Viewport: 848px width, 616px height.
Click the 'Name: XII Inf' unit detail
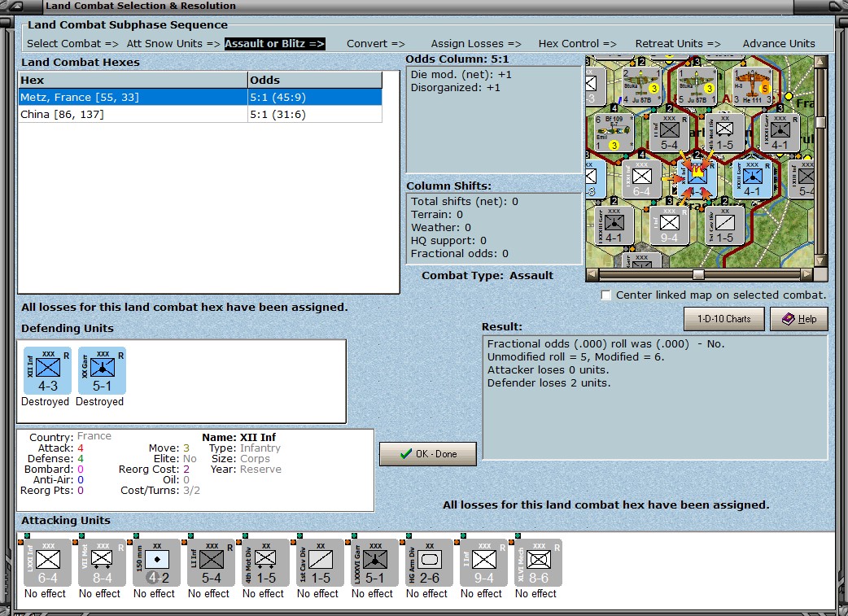(x=239, y=437)
